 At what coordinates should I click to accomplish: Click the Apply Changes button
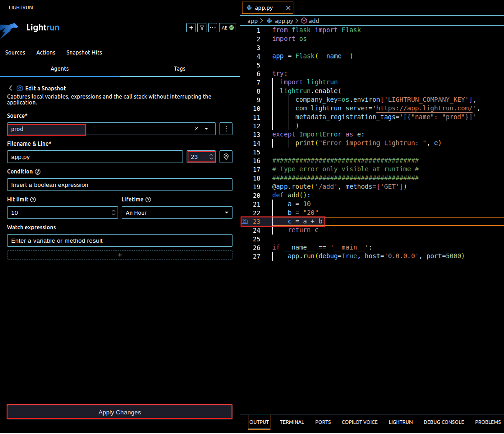click(119, 412)
